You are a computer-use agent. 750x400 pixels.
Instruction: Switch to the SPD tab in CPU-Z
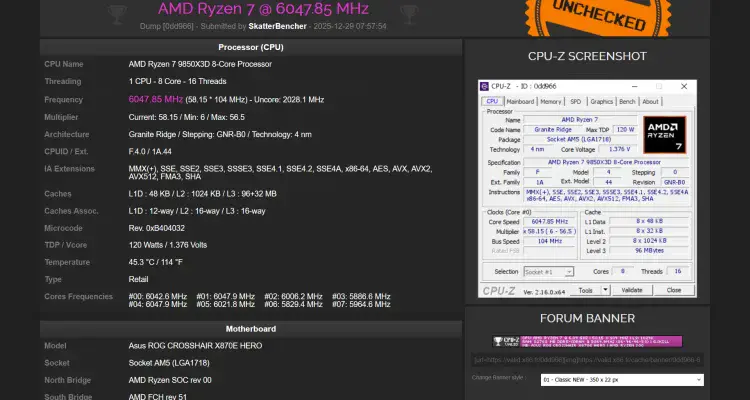click(x=576, y=101)
